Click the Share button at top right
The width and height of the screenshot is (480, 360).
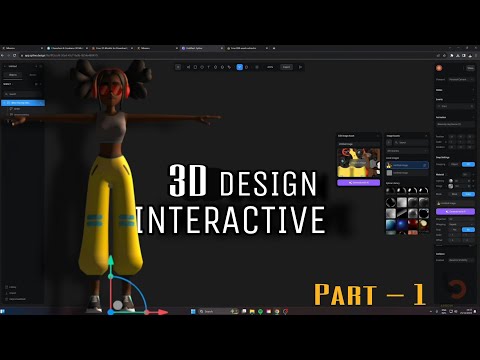click(470, 68)
